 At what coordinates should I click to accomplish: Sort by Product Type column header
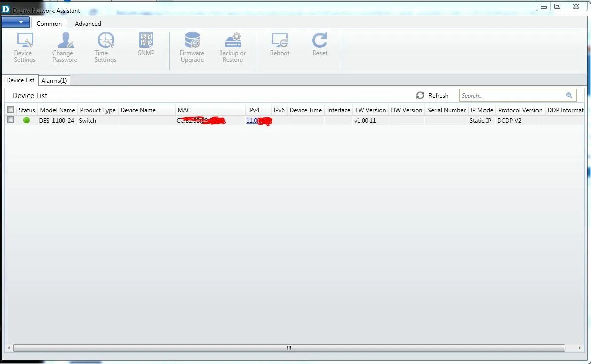[97, 110]
